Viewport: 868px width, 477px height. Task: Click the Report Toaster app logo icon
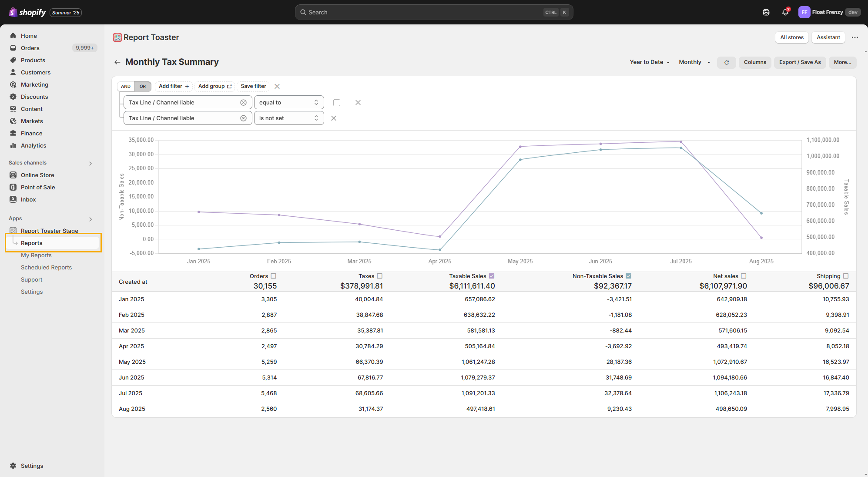pyautogui.click(x=117, y=37)
